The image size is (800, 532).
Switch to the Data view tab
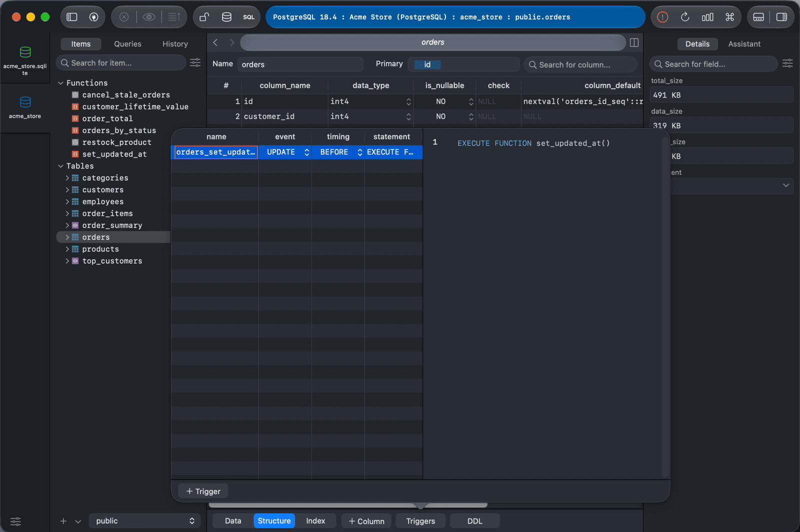pyautogui.click(x=233, y=521)
